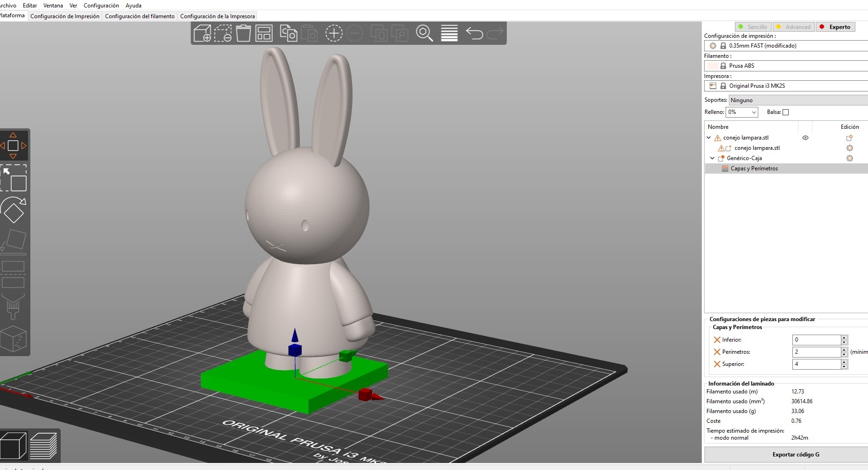Remove the Inferior layers modifier setting
This screenshot has height=470, width=868.
pos(717,340)
